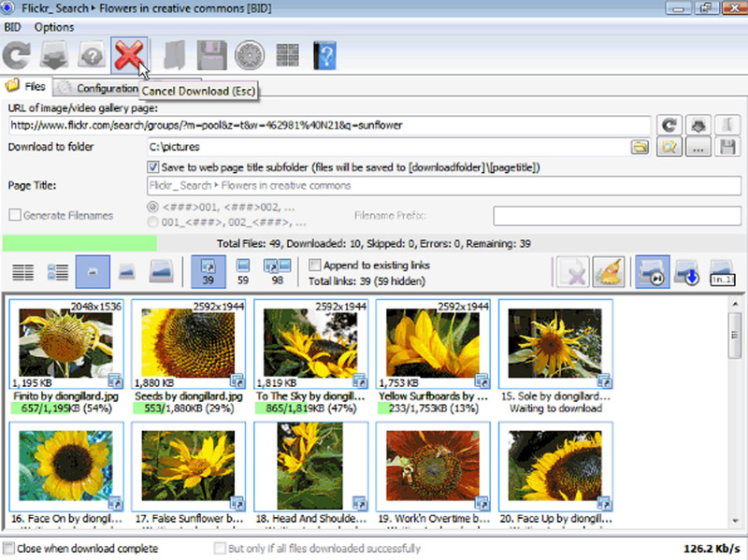Click the download arrow button beside the URL field
Image resolution: width=748 pixels, height=560 pixels.
coord(698,125)
